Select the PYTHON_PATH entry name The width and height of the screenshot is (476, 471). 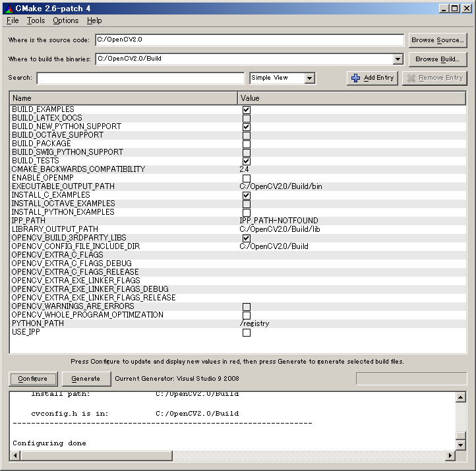coord(38,323)
